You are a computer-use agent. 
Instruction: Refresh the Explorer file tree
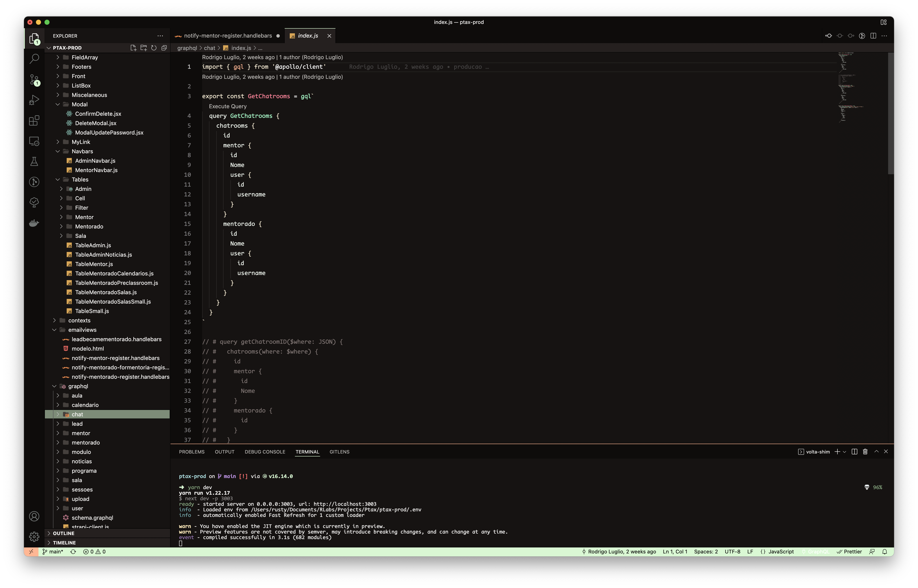154,48
